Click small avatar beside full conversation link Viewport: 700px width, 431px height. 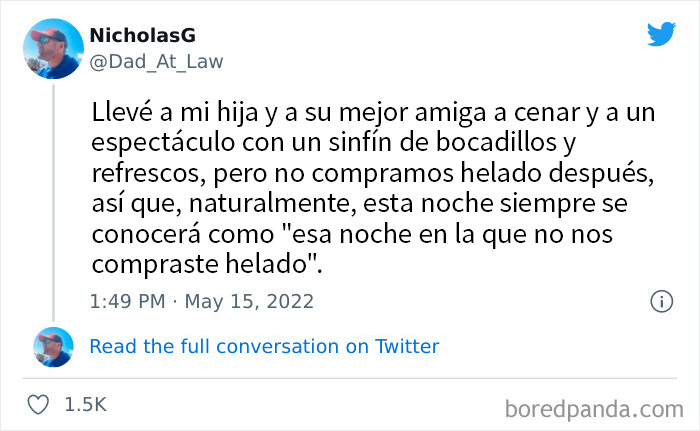pyautogui.click(x=54, y=347)
